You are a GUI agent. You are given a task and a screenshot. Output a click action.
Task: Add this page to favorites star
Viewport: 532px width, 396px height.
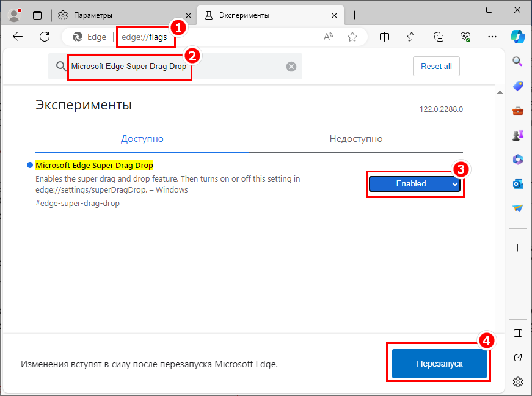[352, 37]
